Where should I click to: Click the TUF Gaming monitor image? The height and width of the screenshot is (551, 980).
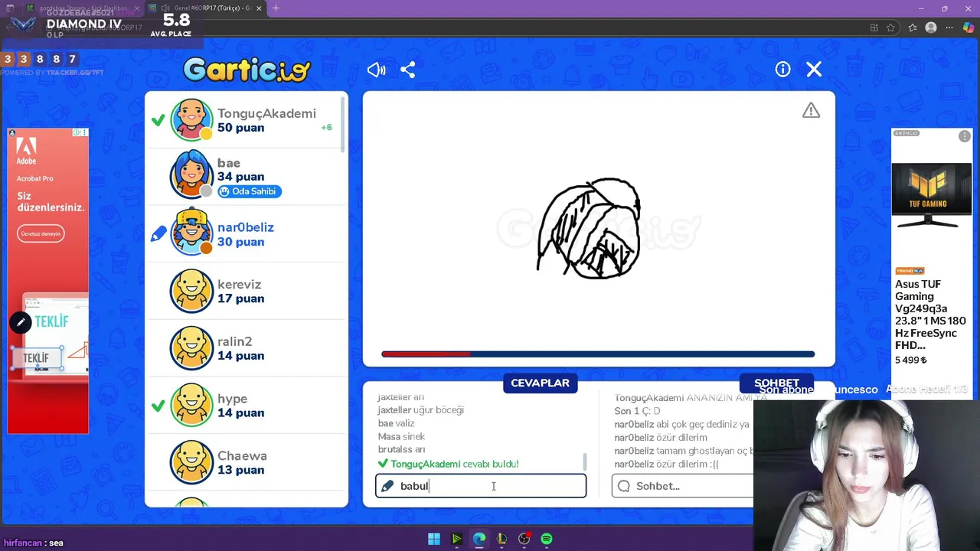(x=931, y=196)
